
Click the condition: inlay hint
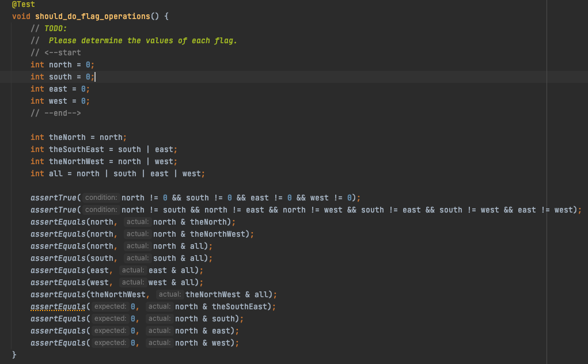point(101,197)
